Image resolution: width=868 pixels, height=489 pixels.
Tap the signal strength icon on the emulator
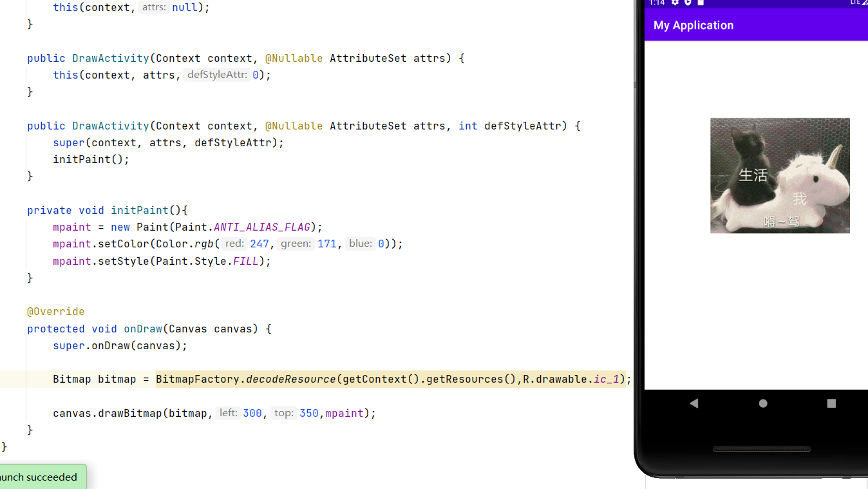[x=866, y=4]
